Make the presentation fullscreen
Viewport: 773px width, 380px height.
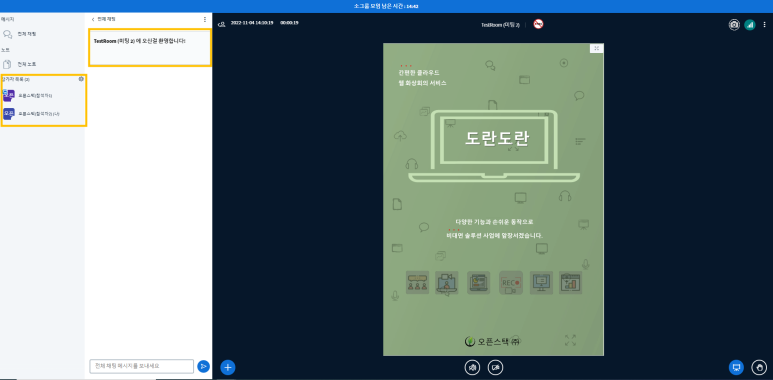(x=570, y=340)
